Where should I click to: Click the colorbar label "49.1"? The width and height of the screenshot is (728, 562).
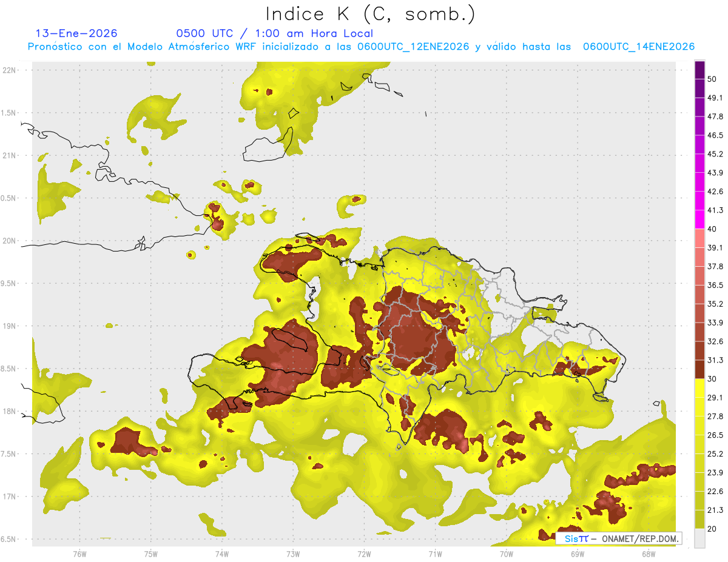(x=715, y=98)
